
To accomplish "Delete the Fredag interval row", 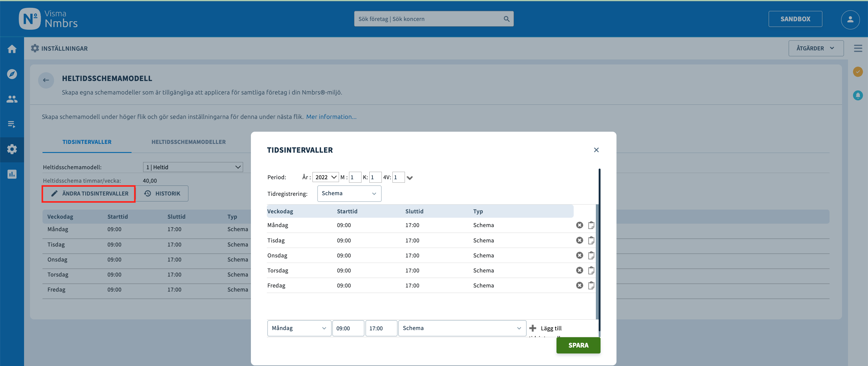I will [579, 285].
